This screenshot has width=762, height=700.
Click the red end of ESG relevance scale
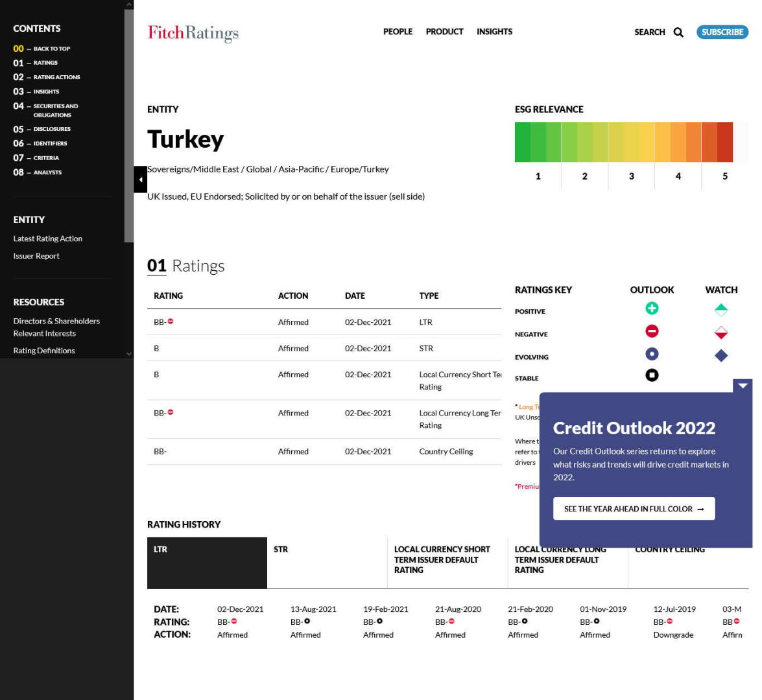[725, 142]
